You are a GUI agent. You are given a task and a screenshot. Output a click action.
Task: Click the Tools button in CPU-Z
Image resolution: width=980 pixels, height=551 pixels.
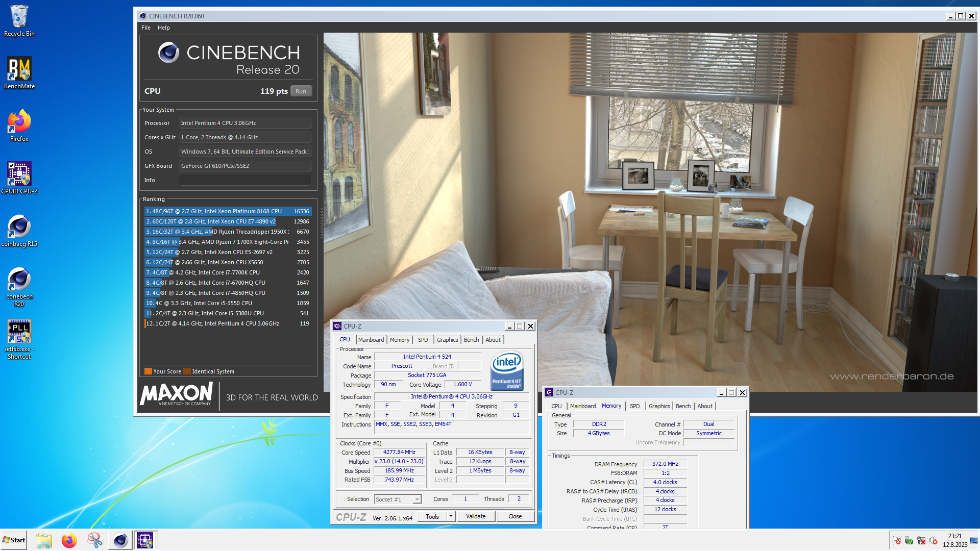tap(432, 516)
